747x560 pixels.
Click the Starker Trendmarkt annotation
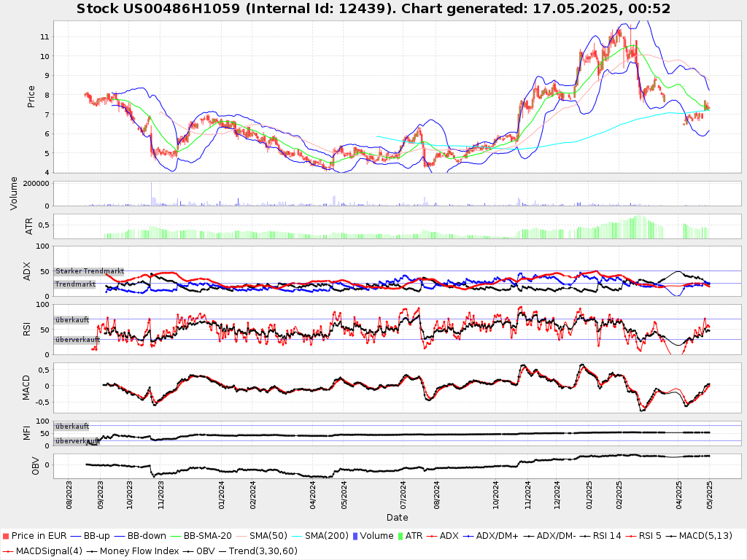pos(90,271)
